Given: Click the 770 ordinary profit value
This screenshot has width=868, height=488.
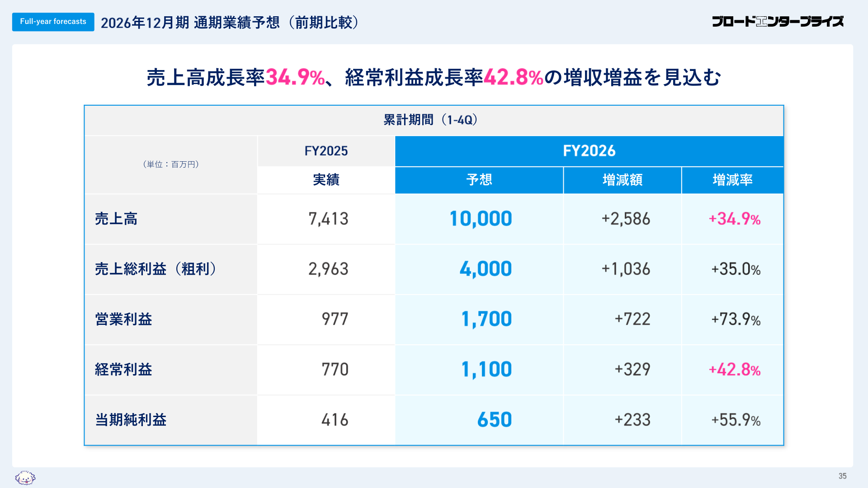Looking at the screenshot, I should 335,370.
